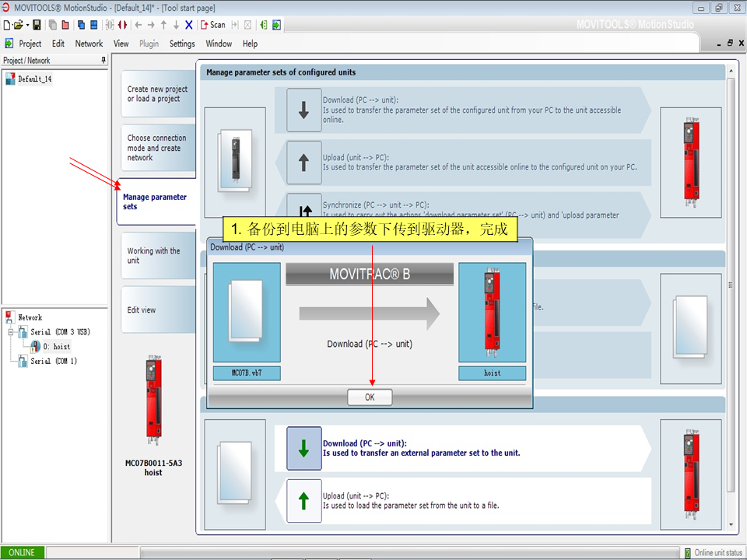
Task: Select the Default_14 project in the project tree
Action: (35, 79)
